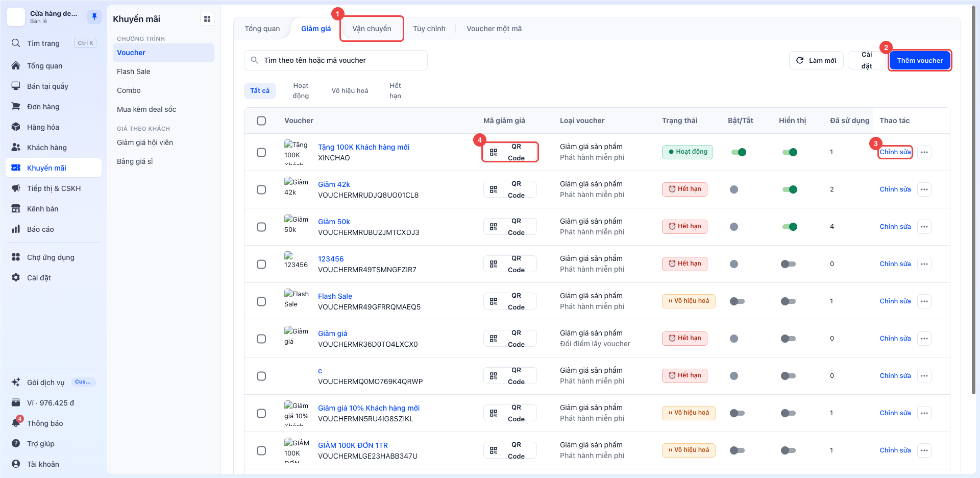Open Cài đặt in left sidebar

click(x=54, y=278)
